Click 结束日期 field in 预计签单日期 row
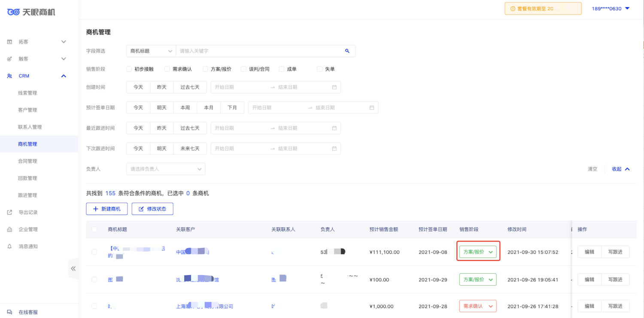644x318 pixels. coord(341,108)
